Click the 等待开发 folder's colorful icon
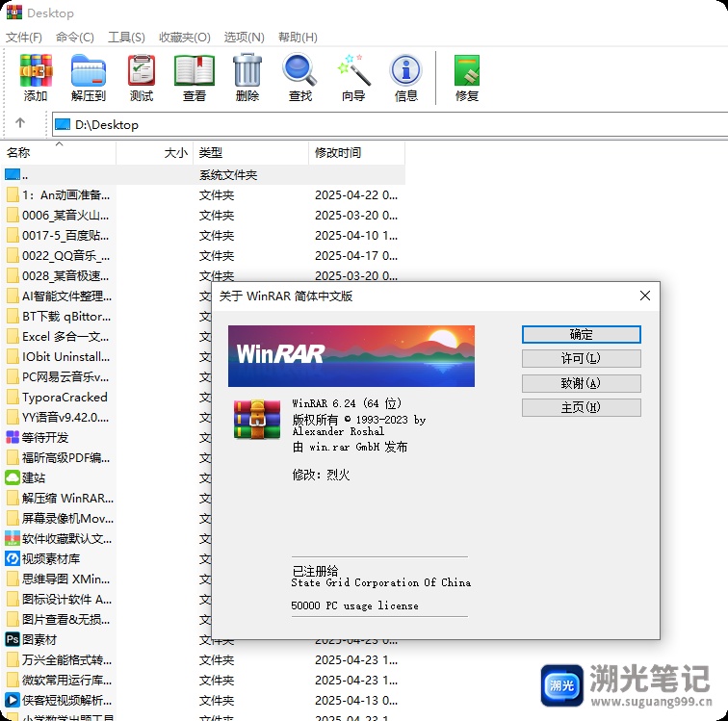 [x=13, y=437]
